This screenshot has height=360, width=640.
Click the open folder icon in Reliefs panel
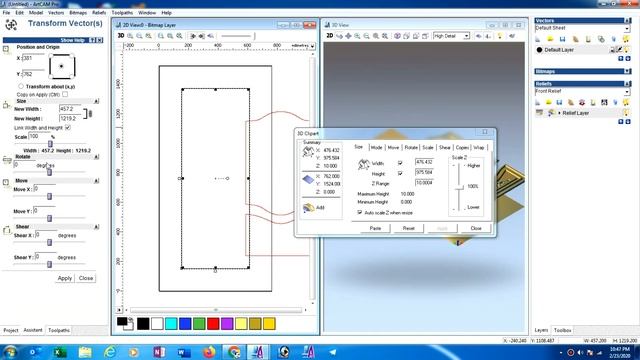coord(549,102)
